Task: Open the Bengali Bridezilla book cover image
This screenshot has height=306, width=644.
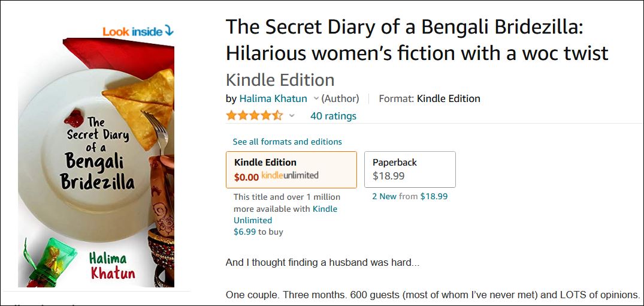Action: (x=96, y=162)
